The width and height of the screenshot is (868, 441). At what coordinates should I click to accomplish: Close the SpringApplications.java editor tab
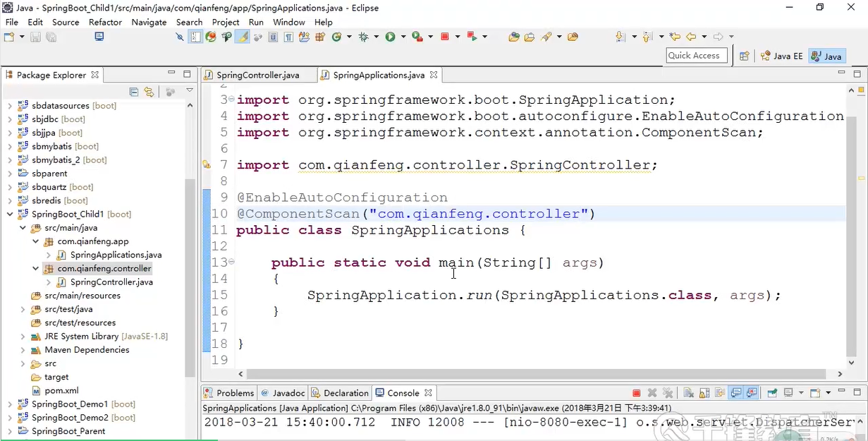pyautogui.click(x=434, y=74)
